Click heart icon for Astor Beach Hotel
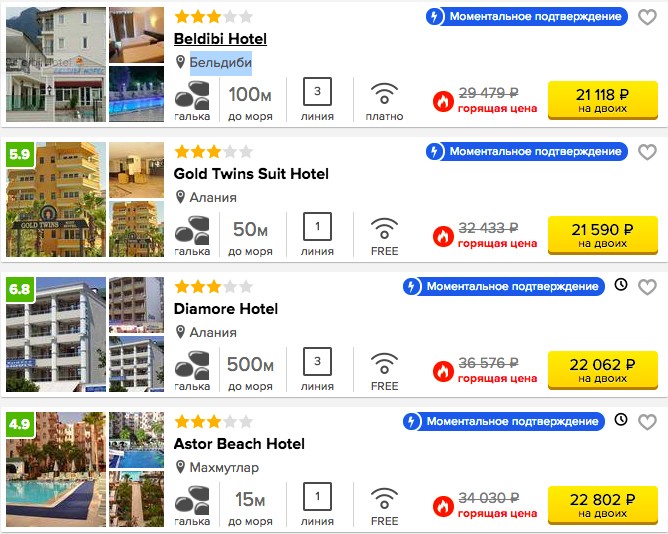This screenshot has height=534, width=668. click(647, 422)
